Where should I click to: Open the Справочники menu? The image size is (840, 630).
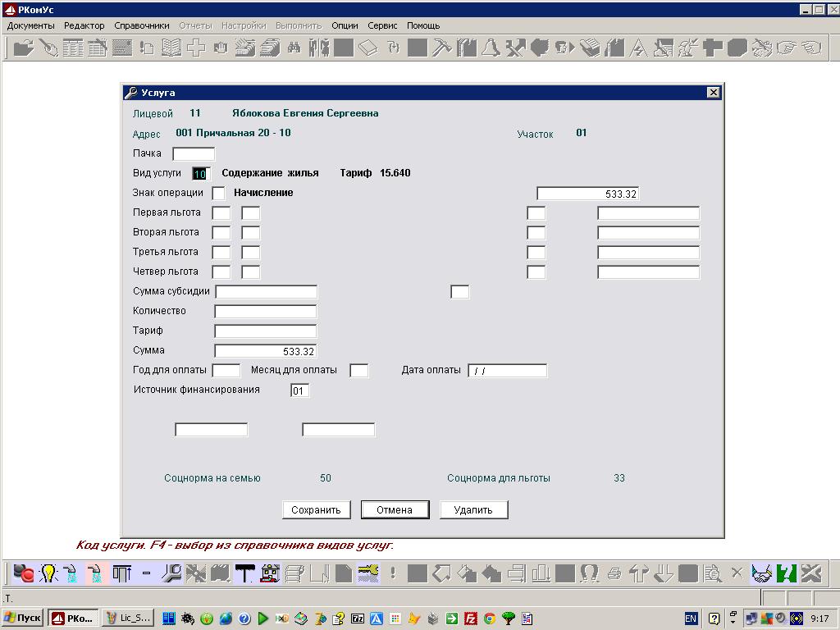click(142, 25)
